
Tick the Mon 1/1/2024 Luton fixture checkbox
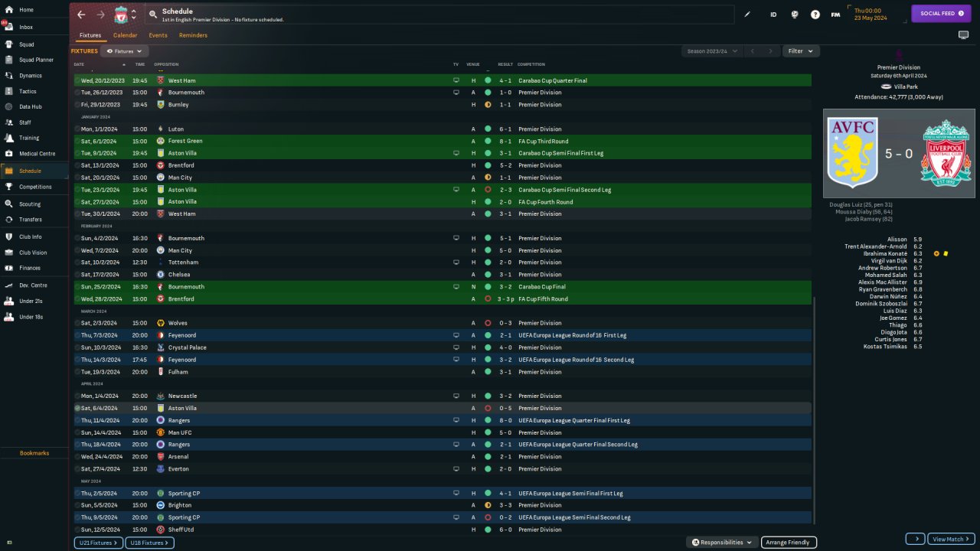(77, 129)
